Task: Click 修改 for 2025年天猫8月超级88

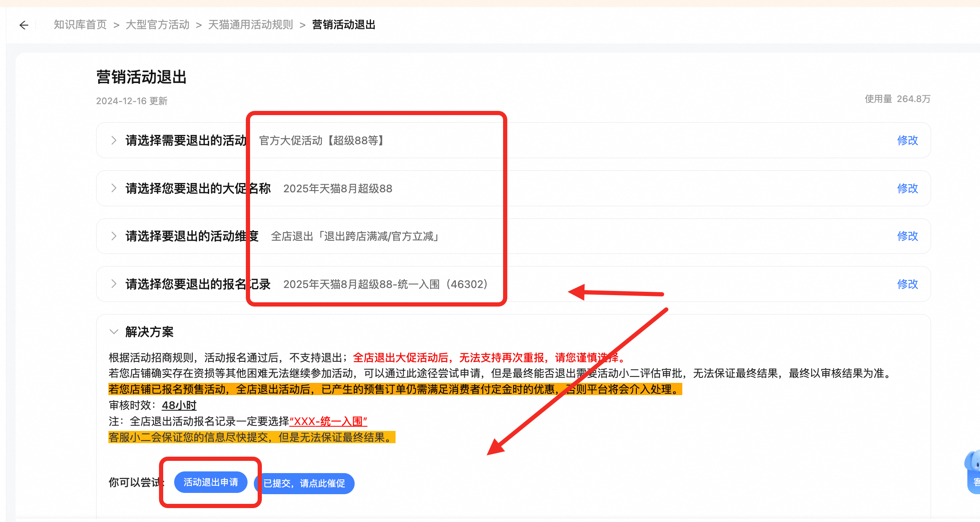Action: point(907,188)
